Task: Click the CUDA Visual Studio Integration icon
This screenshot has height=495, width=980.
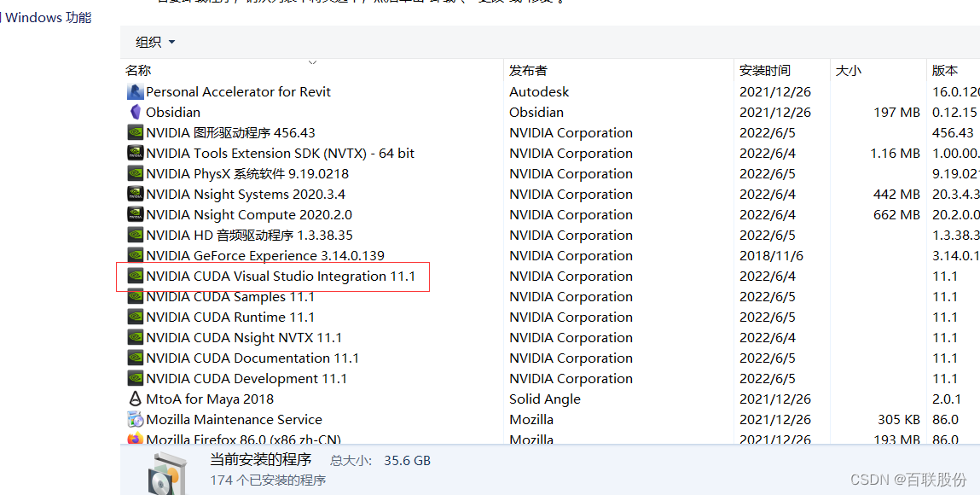Action: pos(135,277)
